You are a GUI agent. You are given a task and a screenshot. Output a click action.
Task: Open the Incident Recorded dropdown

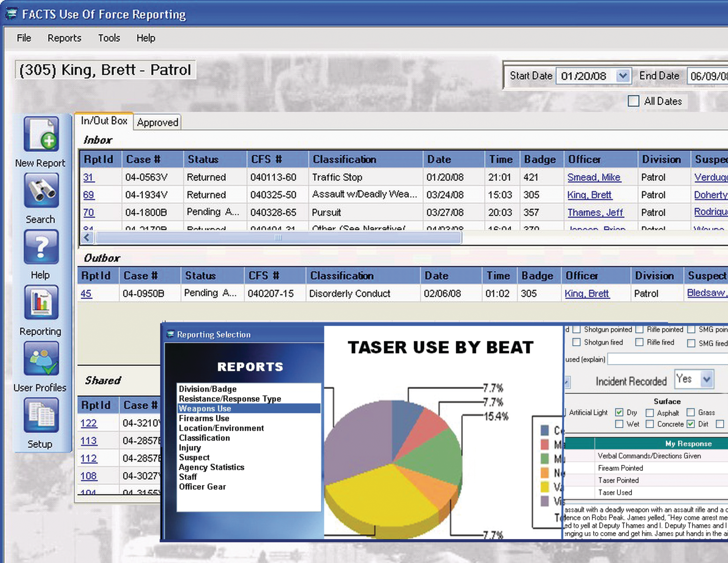[x=706, y=379]
